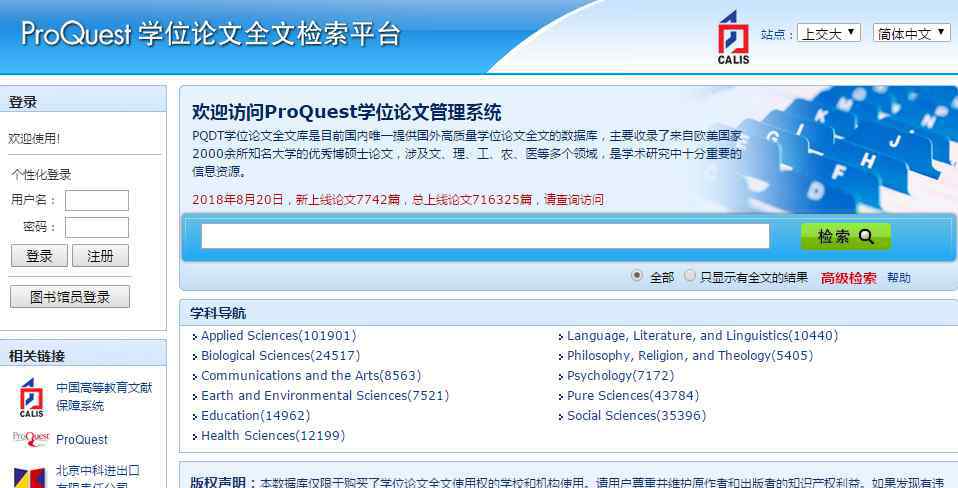This screenshot has height=488, width=958.
Task: Click the 欢迎使用! greeting text
Action: click(x=34, y=139)
